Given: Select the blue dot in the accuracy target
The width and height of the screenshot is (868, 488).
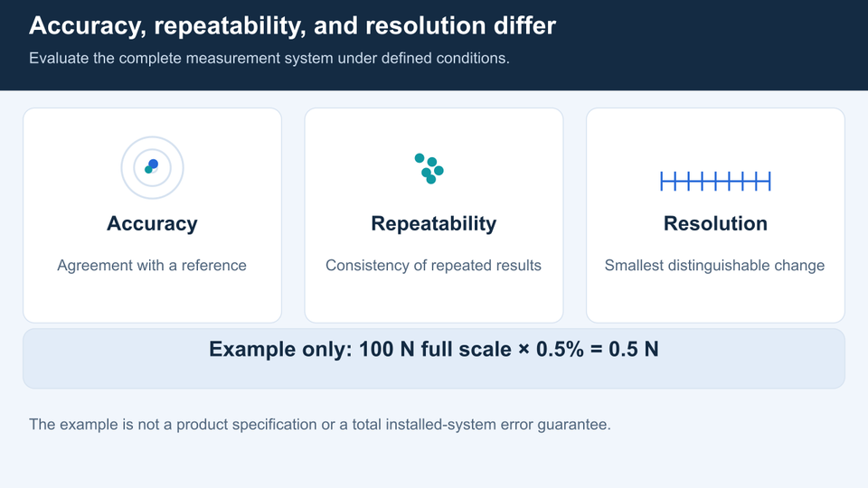Looking at the screenshot, I should coord(154,164).
